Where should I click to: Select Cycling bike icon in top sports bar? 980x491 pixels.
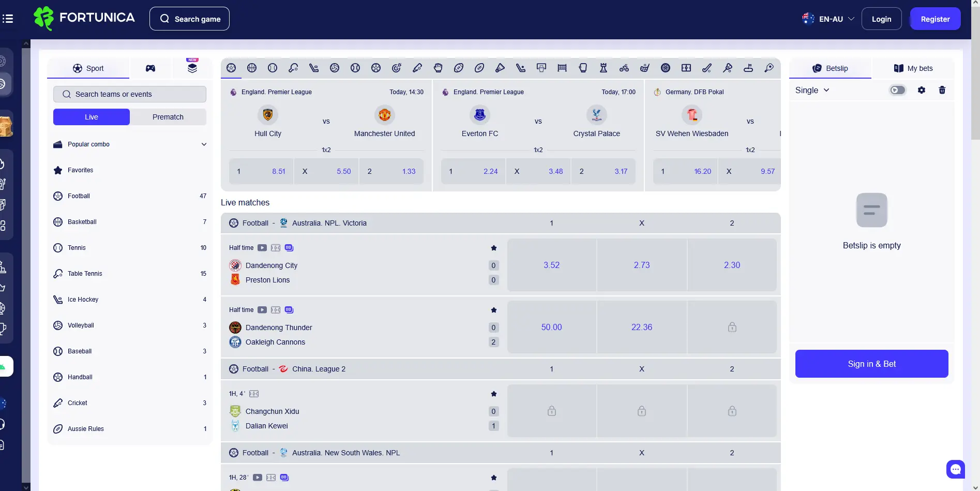(624, 68)
